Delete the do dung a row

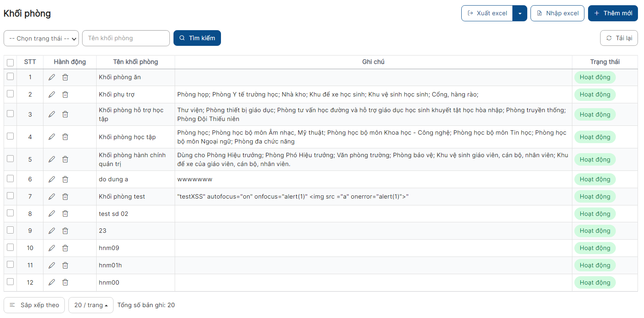pyautogui.click(x=65, y=179)
